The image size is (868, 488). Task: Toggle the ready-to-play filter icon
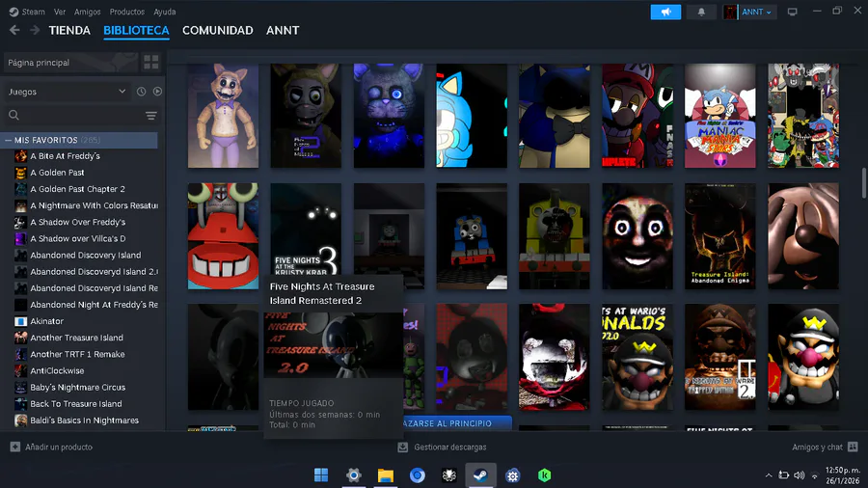tap(158, 92)
